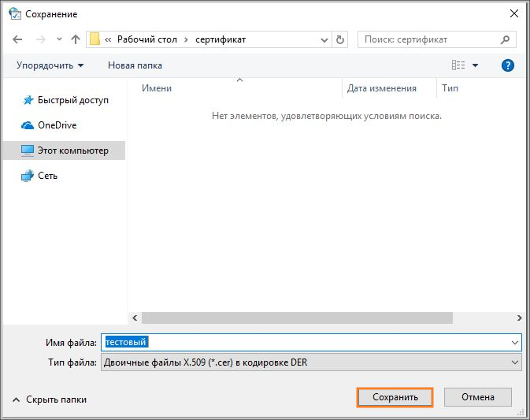Screen dimensions: 530x420
Task: Change the view layout icon
Action: (458, 65)
